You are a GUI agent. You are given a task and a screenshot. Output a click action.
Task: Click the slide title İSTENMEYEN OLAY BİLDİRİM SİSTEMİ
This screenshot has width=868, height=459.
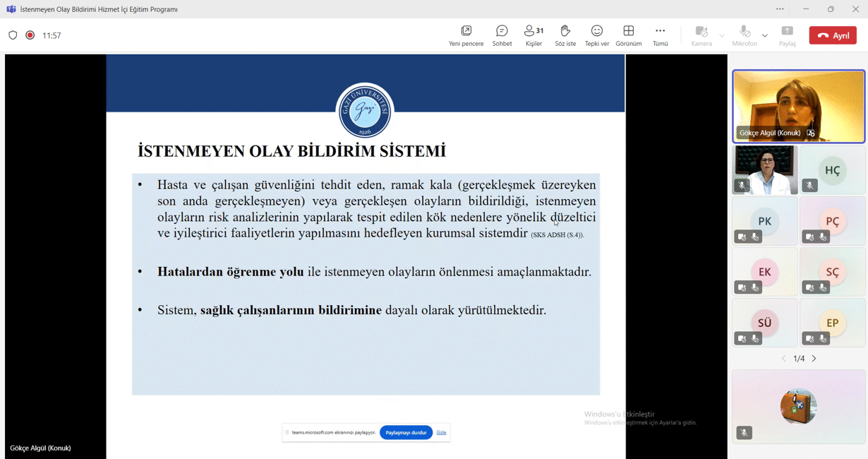[291, 151]
